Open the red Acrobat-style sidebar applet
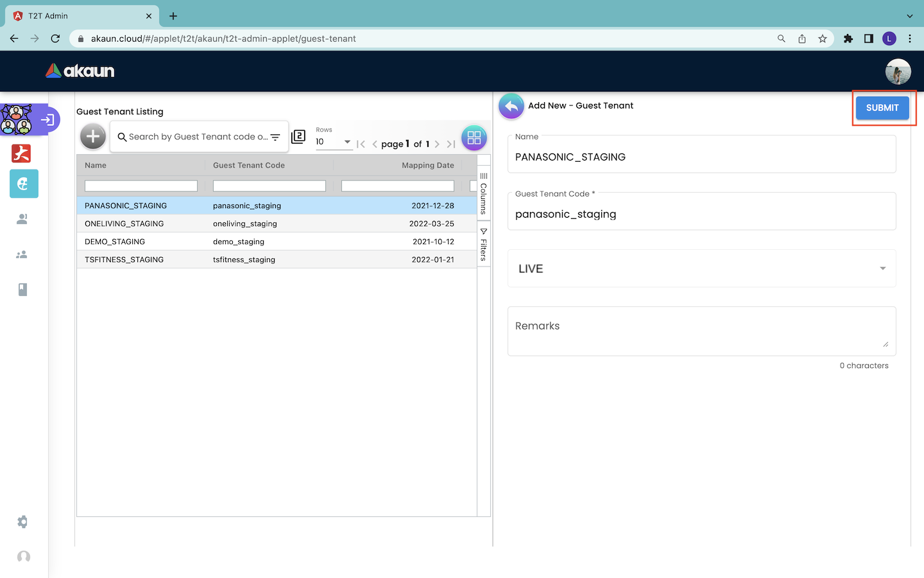The width and height of the screenshot is (924, 578). 21,153
